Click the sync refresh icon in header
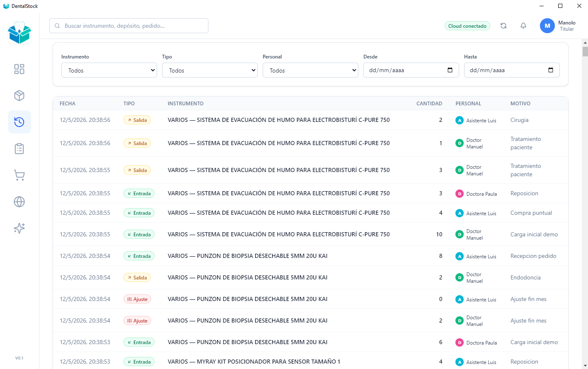Screen dimensions: 588x369 (503, 26)
